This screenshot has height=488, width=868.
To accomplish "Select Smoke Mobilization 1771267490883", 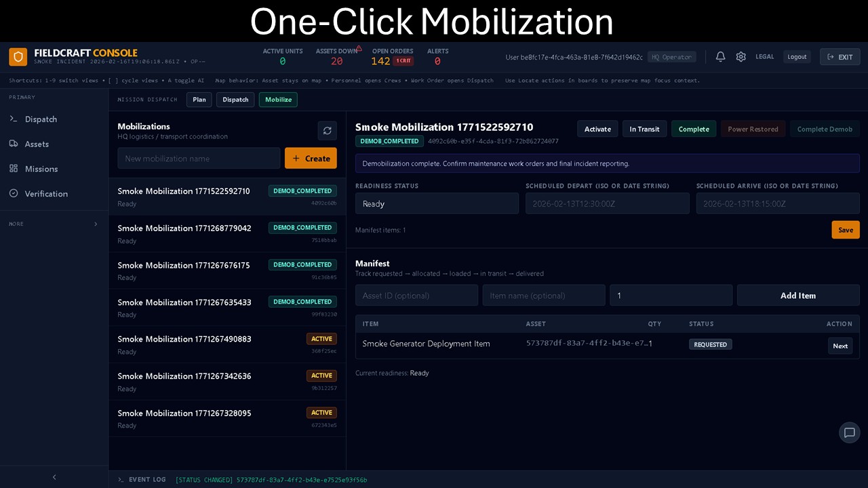I will [x=227, y=344].
